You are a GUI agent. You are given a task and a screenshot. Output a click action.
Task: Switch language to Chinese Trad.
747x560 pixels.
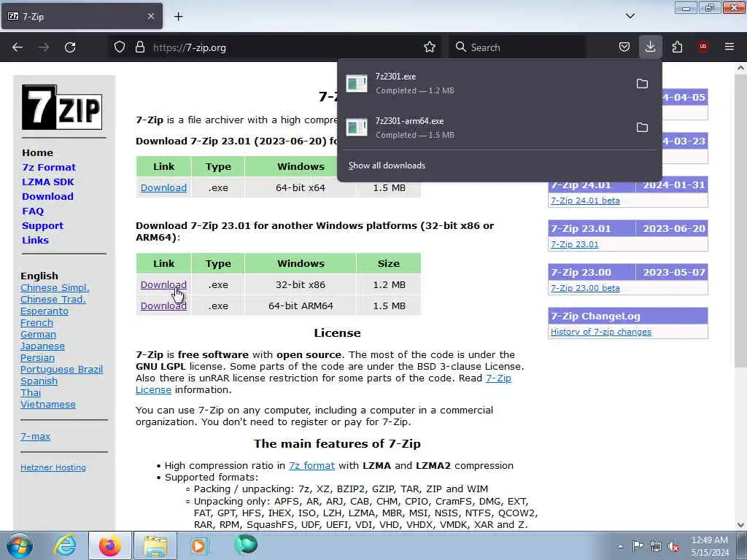[53, 300]
